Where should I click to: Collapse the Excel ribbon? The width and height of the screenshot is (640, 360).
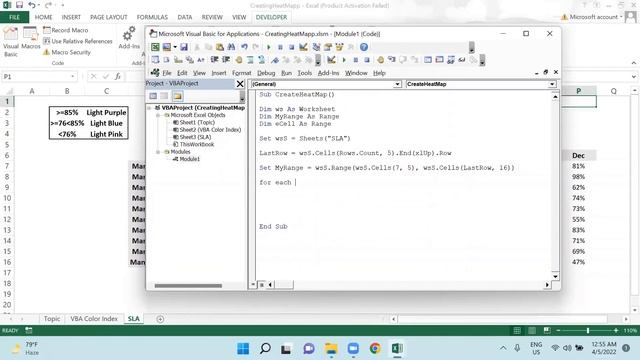(633, 63)
